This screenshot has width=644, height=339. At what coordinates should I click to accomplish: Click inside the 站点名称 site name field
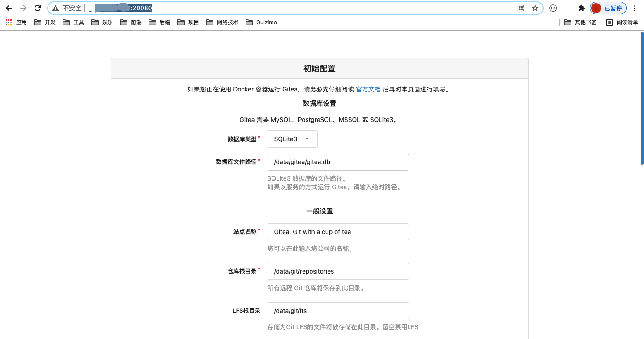point(338,231)
